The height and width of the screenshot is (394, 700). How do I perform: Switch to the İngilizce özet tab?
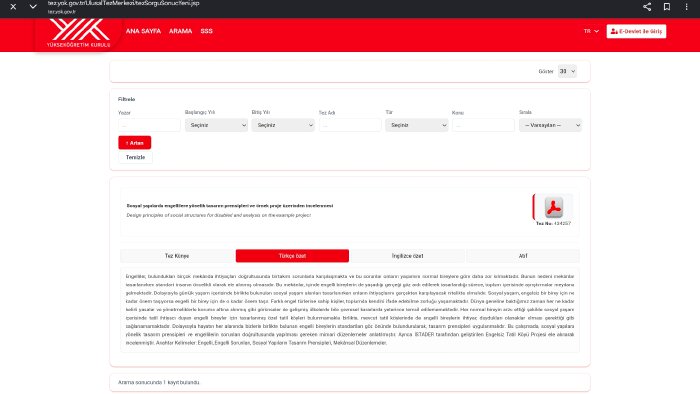[407, 256]
